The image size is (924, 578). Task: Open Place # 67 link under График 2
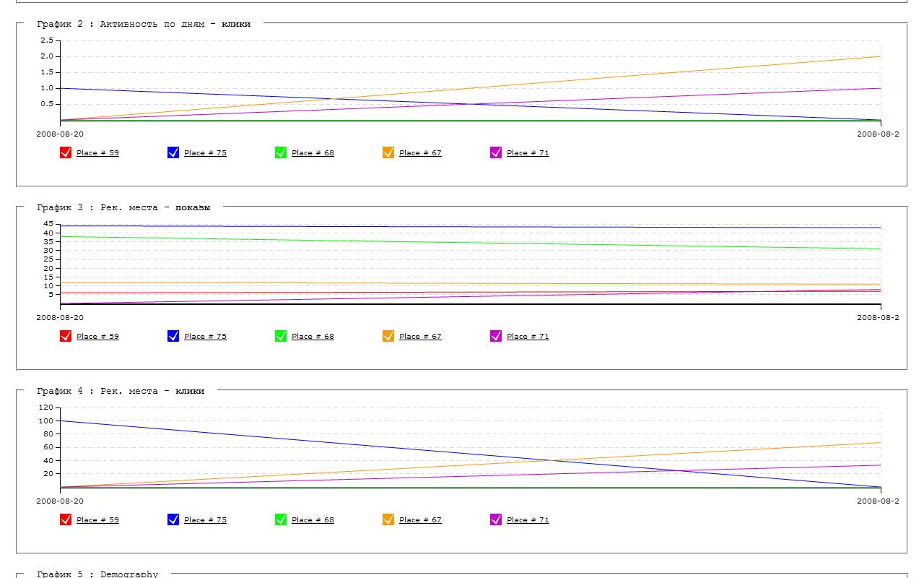[420, 153]
